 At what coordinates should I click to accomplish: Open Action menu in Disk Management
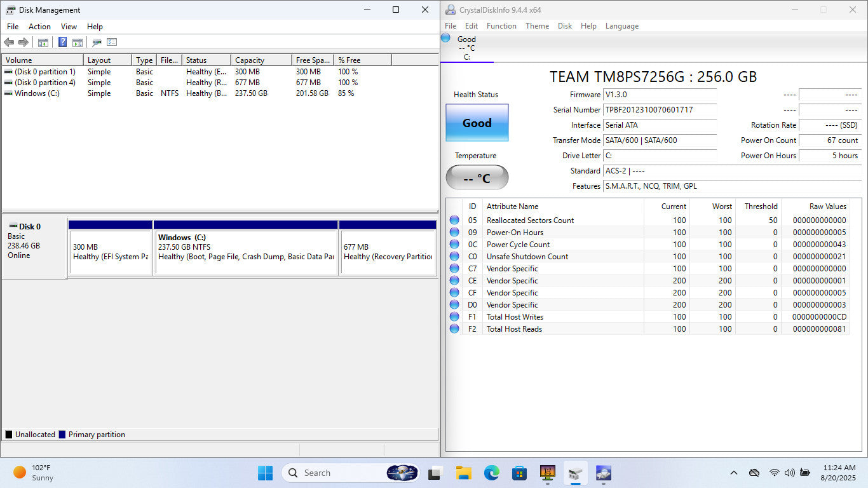coord(39,27)
